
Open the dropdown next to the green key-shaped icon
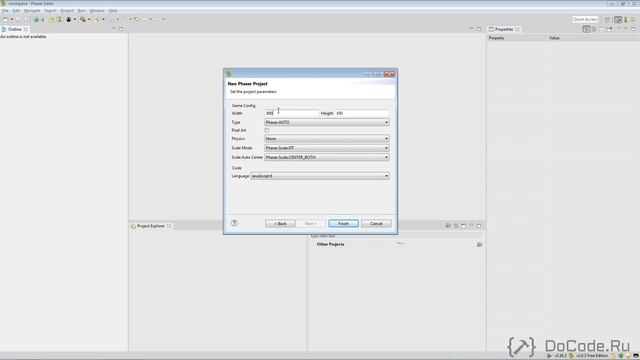89,19
